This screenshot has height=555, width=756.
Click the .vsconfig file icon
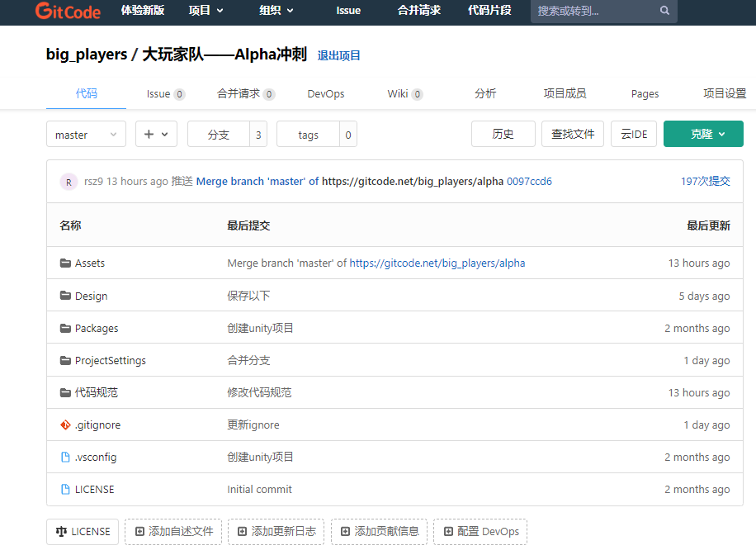[x=65, y=458]
